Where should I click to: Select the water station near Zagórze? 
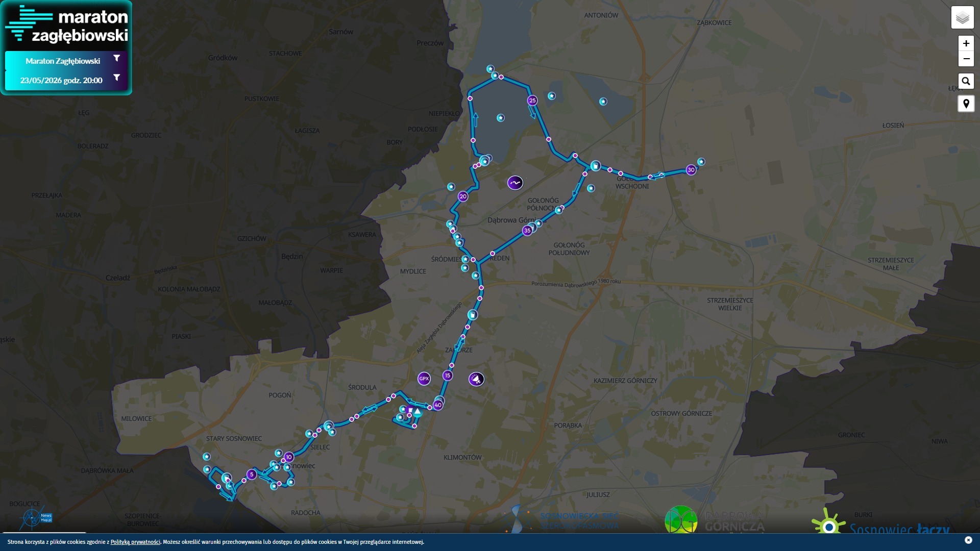pyautogui.click(x=473, y=315)
